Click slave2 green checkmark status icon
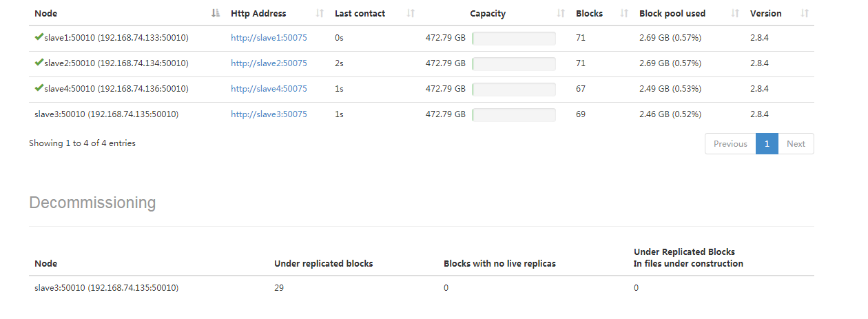868x319 pixels. click(39, 63)
